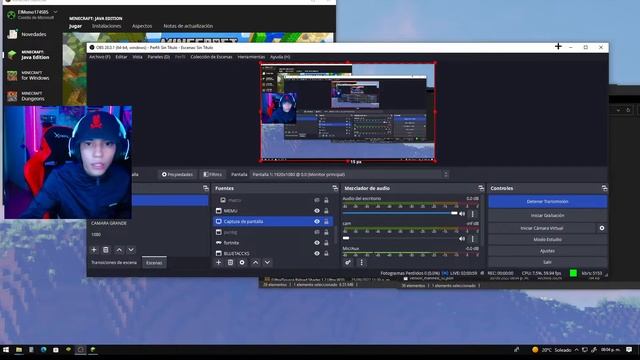
Task: Switch to Aspectos tab in Minecraft launcher
Action: click(x=142, y=26)
